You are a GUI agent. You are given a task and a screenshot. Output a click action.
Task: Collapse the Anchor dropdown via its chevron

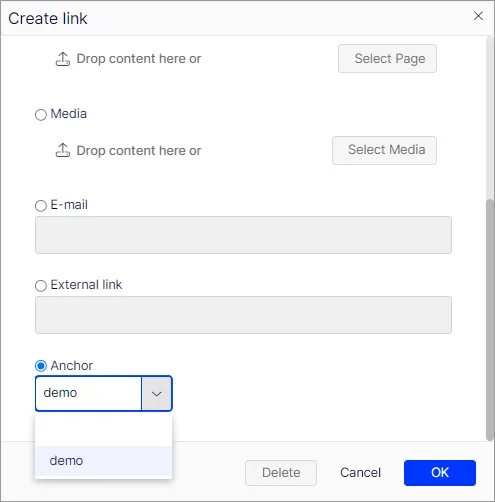tap(156, 394)
